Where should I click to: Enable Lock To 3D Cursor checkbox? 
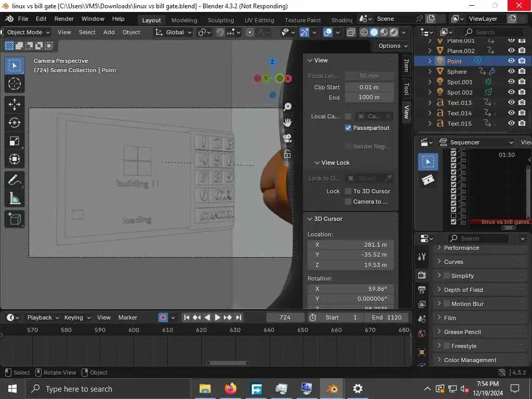[x=348, y=191]
